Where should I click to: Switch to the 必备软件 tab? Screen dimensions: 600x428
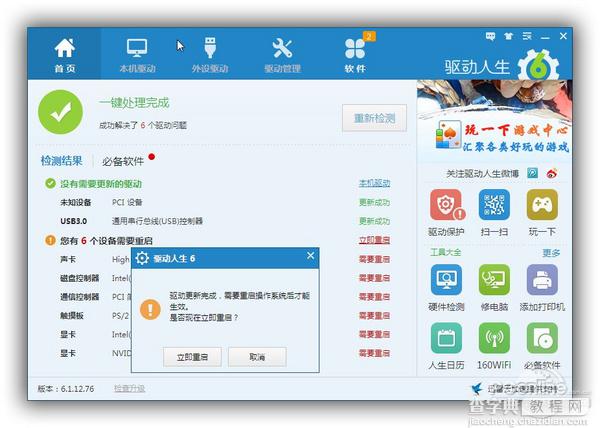tap(122, 161)
